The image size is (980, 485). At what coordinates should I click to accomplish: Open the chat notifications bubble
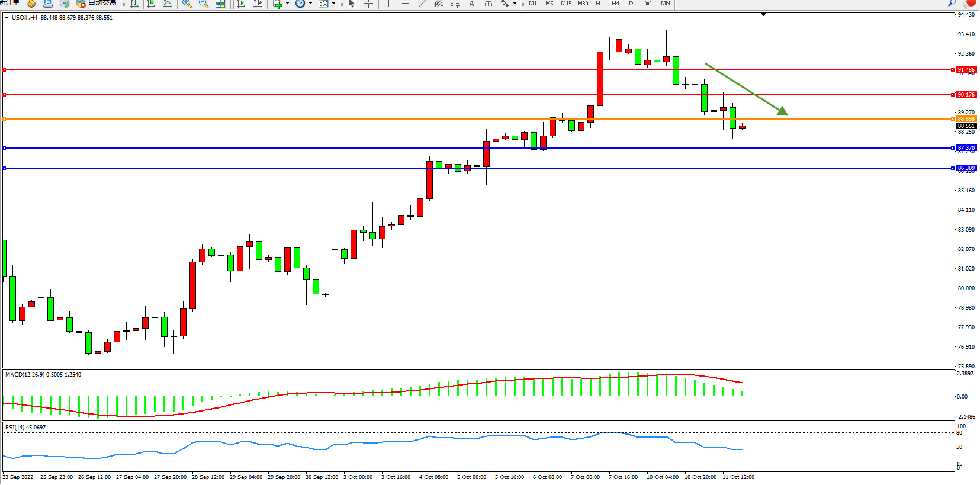point(969,3)
